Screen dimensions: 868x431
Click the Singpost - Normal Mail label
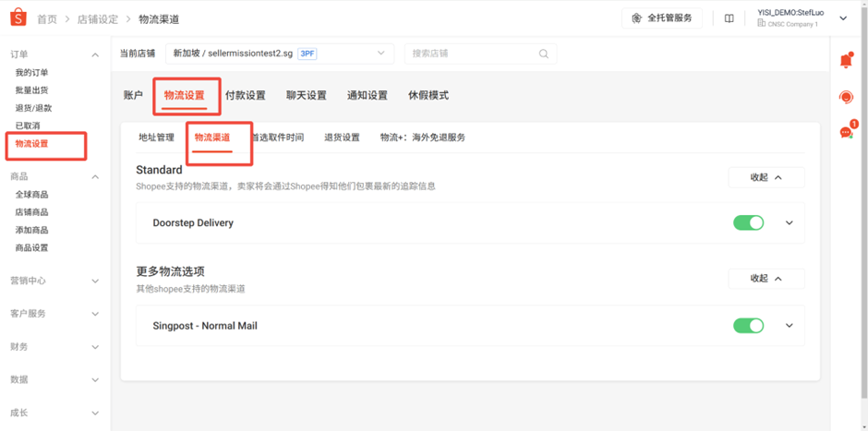point(205,326)
